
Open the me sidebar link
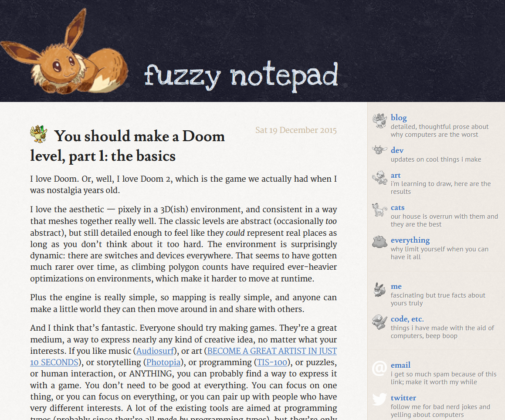[396, 286]
